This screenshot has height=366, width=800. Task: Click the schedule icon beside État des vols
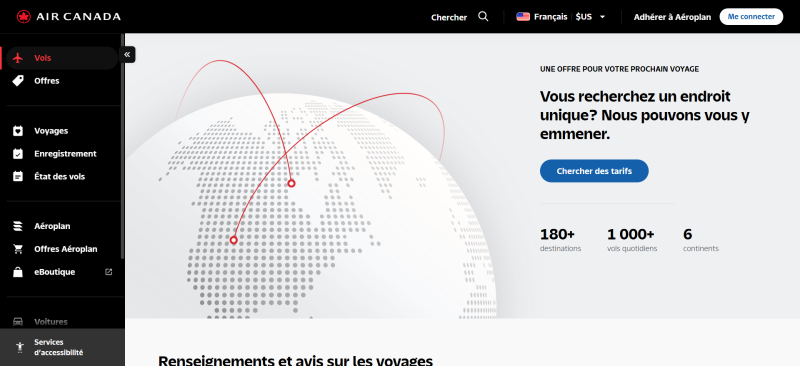click(x=18, y=177)
